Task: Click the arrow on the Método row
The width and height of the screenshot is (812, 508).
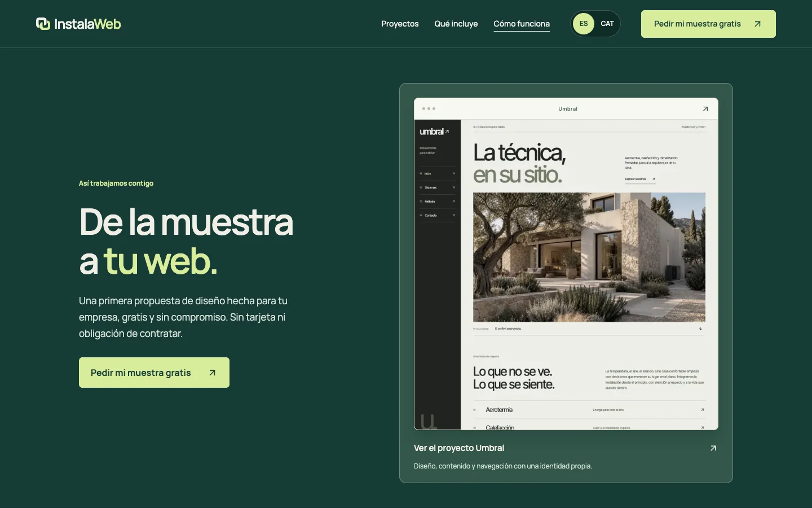Action: (453, 202)
